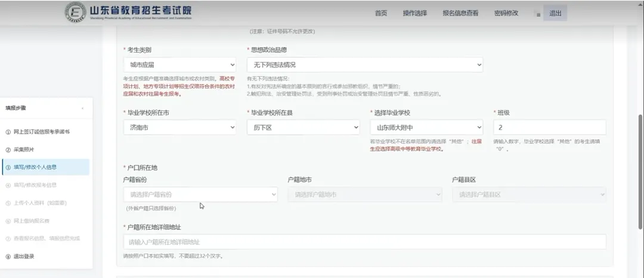
Task: Open the 密码修改 navigation item
Action: point(506,13)
